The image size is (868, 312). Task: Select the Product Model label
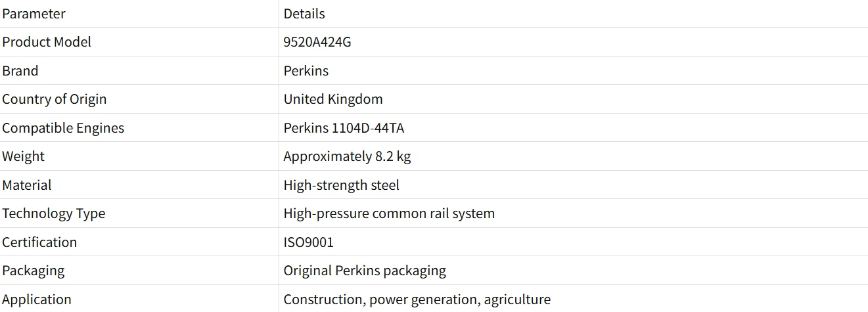click(47, 42)
